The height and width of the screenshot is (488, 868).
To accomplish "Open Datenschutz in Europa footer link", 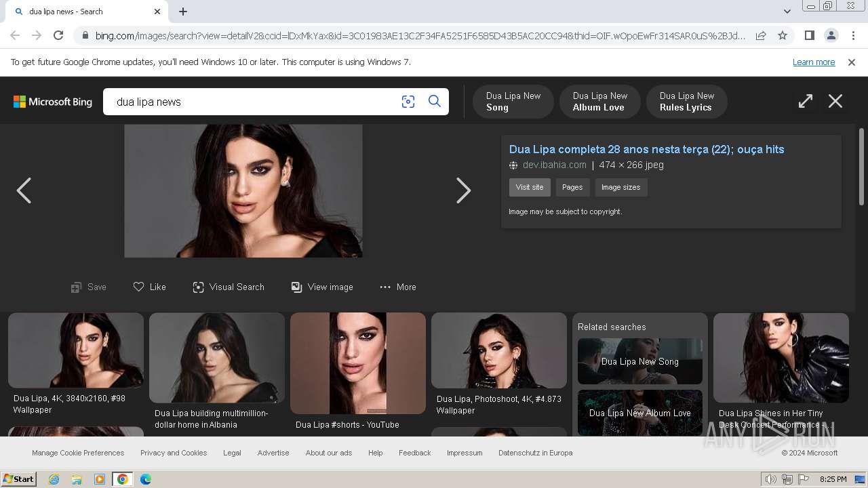I will tap(536, 453).
